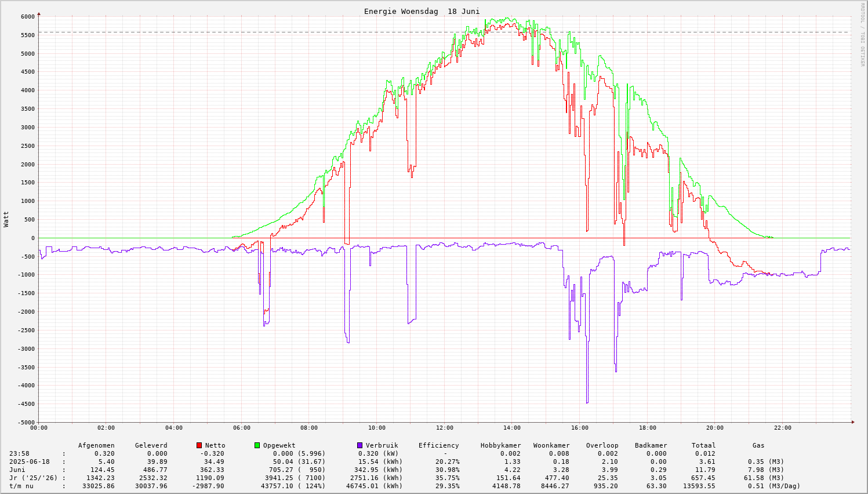
Task: Click the Afgenomen column header
Action: [96, 445]
